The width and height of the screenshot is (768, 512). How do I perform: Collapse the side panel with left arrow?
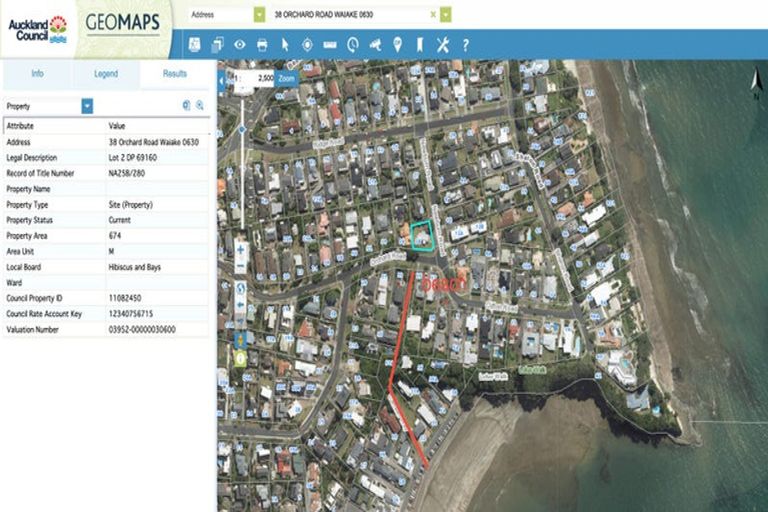(x=221, y=81)
